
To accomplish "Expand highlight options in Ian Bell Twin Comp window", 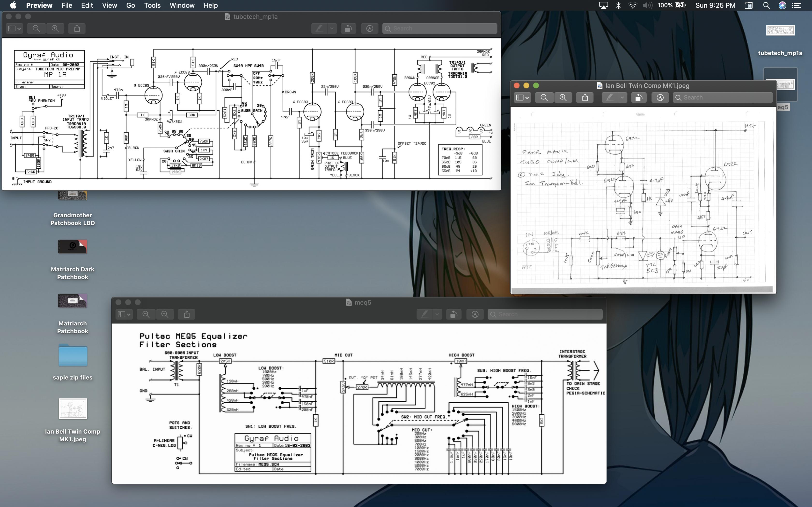I will [x=622, y=98].
